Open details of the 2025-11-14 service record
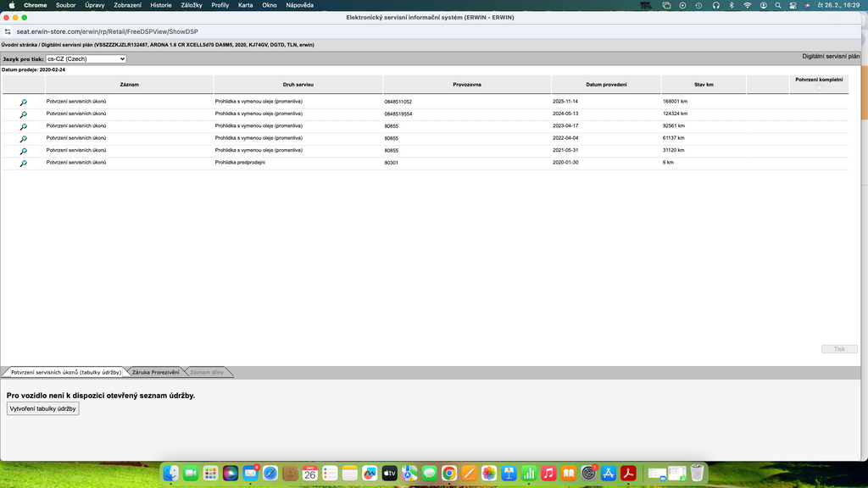 pyautogui.click(x=24, y=103)
